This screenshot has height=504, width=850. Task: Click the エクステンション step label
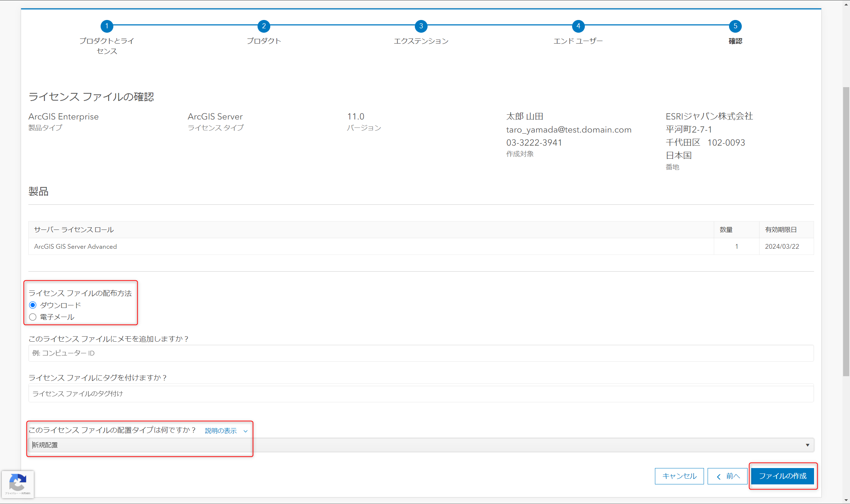pos(421,41)
